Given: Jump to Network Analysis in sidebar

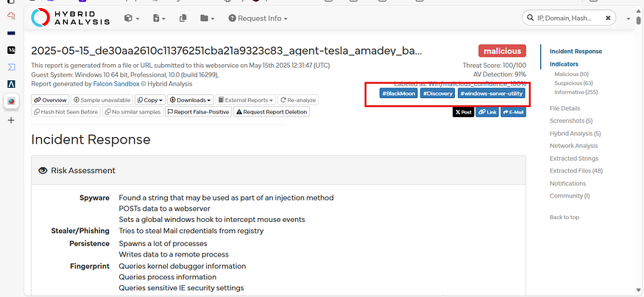Looking at the screenshot, I should 574,146.
